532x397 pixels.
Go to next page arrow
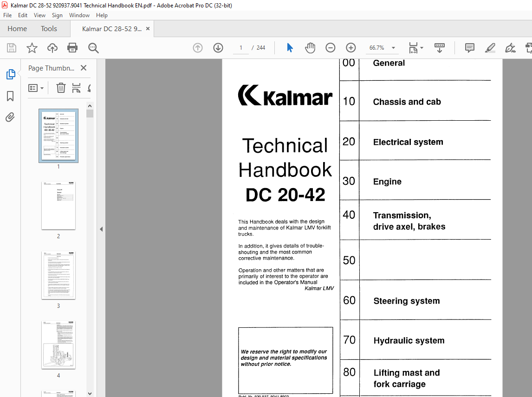tap(218, 48)
